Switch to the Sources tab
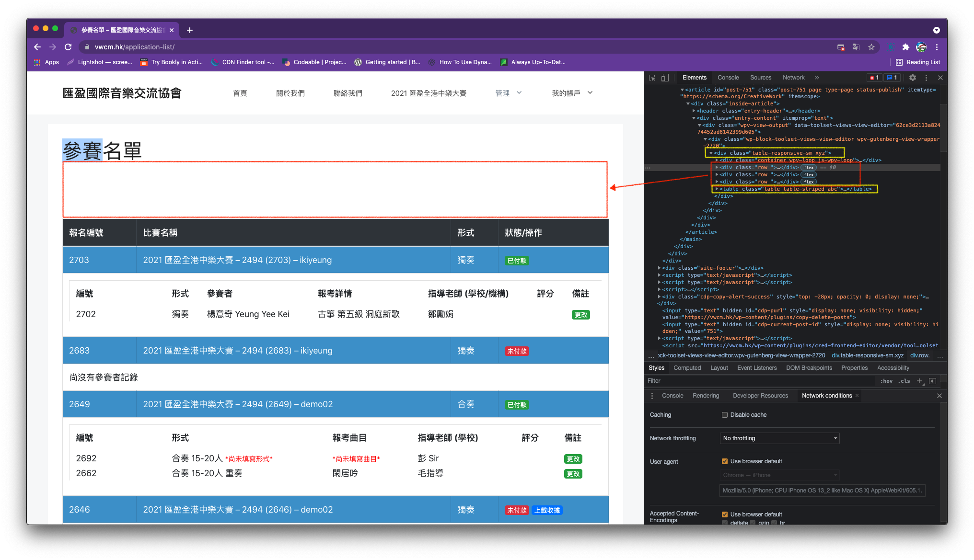974x560 pixels. pyautogui.click(x=761, y=78)
